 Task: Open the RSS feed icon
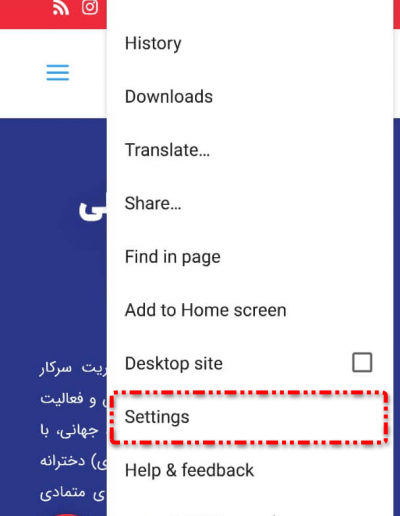[61, 8]
